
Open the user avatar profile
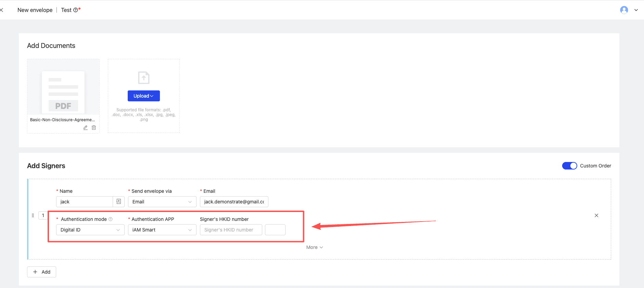click(x=624, y=10)
